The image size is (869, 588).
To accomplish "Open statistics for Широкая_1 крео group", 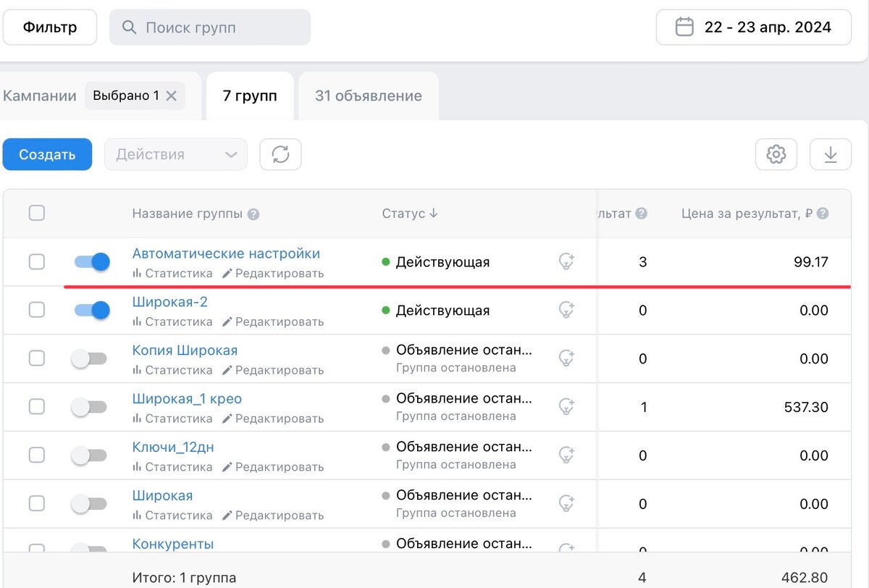I will click(x=172, y=419).
